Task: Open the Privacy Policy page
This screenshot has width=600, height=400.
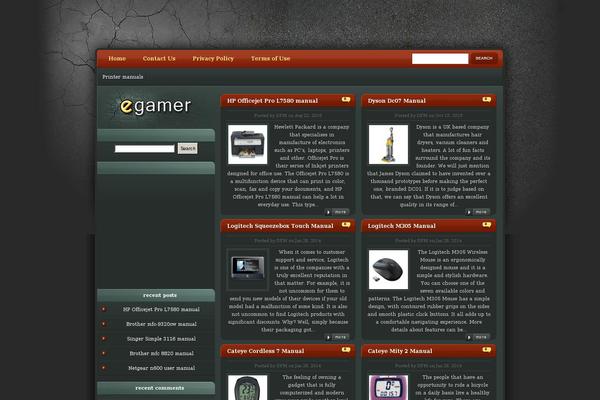Action: click(x=213, y=59)
